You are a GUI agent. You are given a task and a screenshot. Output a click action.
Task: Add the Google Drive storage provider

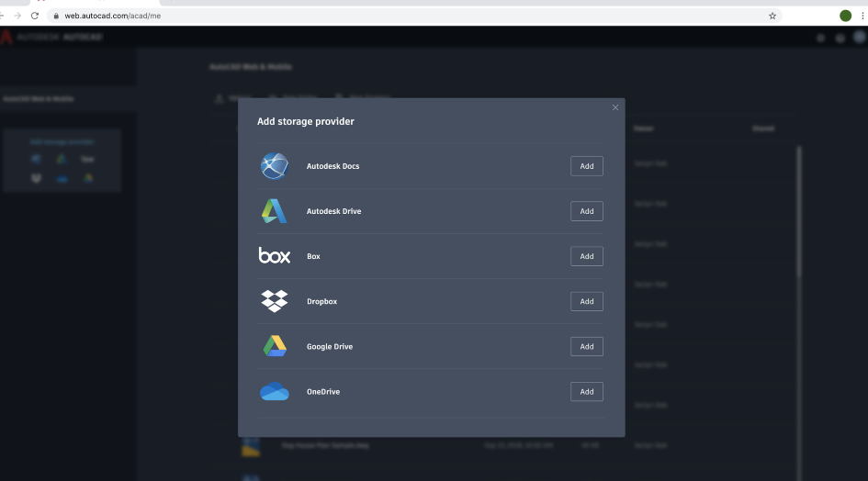pyautogui.click(x=586, y=346)
